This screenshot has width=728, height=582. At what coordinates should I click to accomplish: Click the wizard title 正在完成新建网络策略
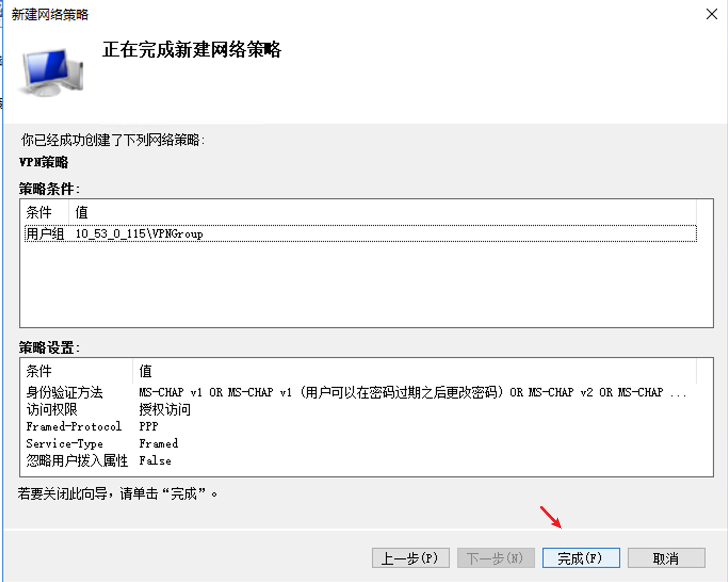[192, 51]
